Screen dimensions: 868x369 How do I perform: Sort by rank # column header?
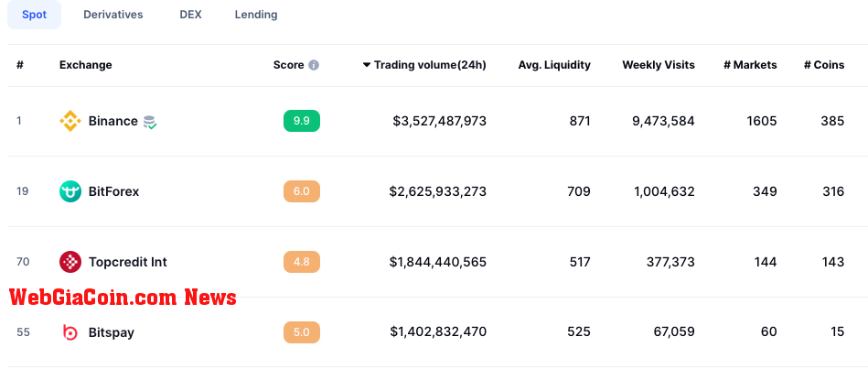pos(20,65)
